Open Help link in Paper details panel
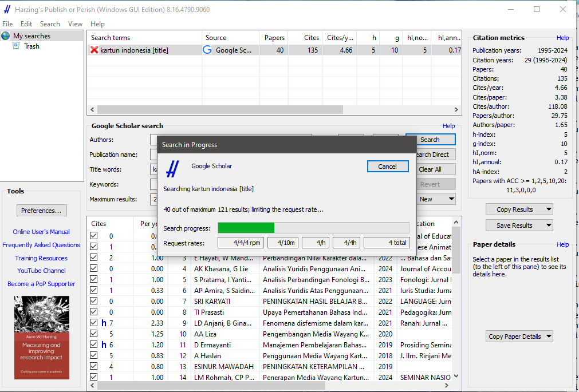 563,244
